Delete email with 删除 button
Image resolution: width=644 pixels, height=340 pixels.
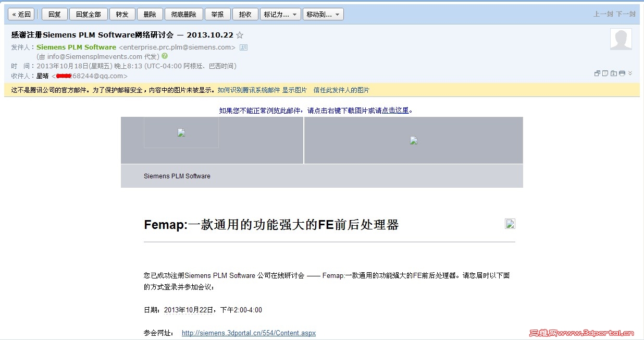[150, 15]
